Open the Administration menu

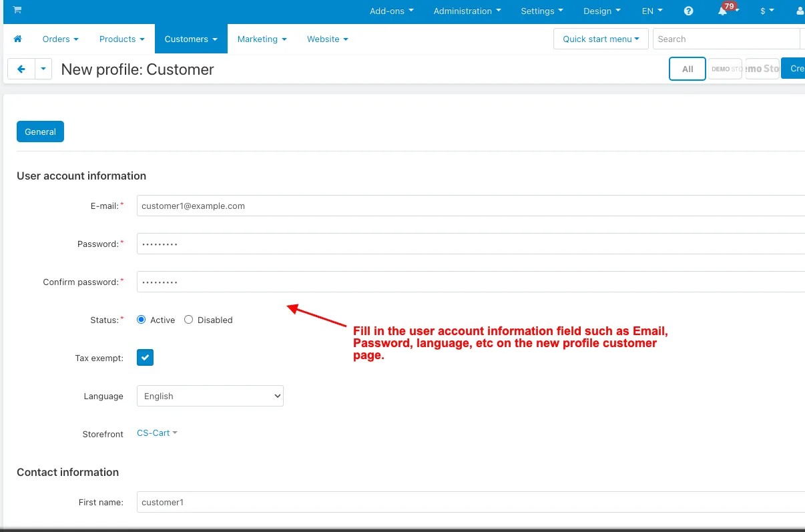[468, 11]
